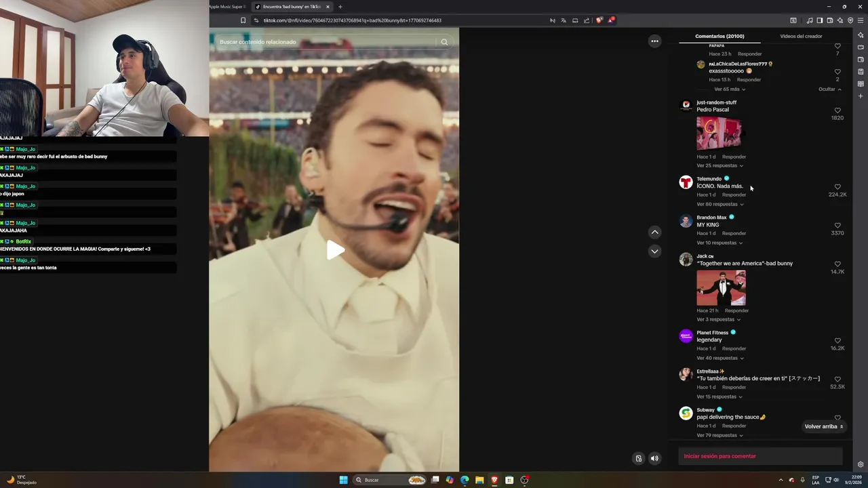Expand 'Ver 79 respuestas' under Subway
This screenshot has height=488, width=868.
point(719,435)
